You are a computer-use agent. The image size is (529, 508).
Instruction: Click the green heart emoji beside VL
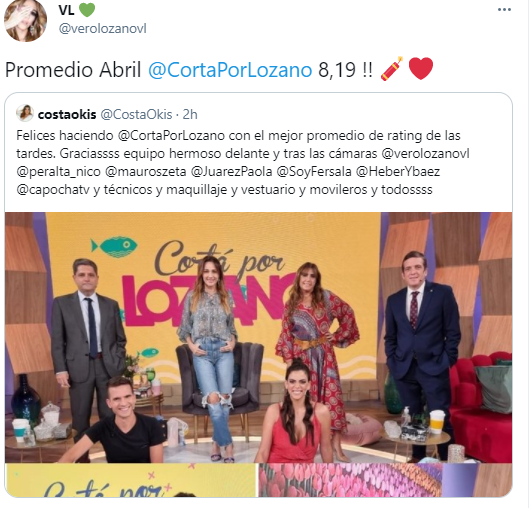(87, 9)
